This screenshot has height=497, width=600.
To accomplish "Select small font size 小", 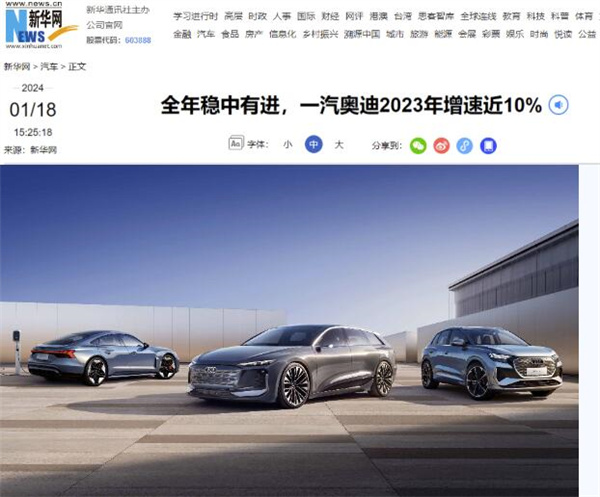I will click(288, 145).
